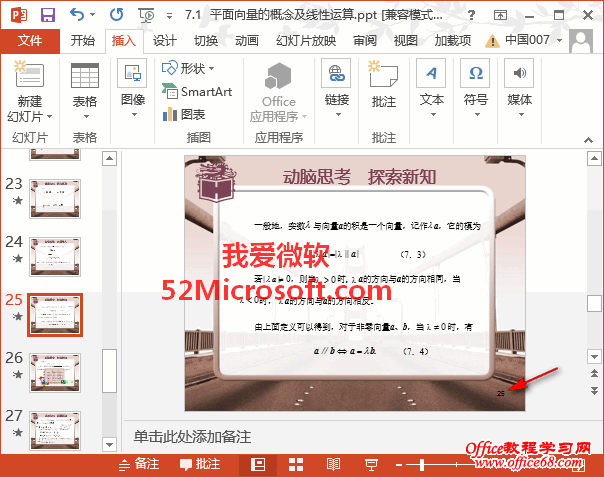Switch to the 幻灯片放映 (Slide Show) tab
The width and height of the screenshot is (604, 477).
coord(306,40)
